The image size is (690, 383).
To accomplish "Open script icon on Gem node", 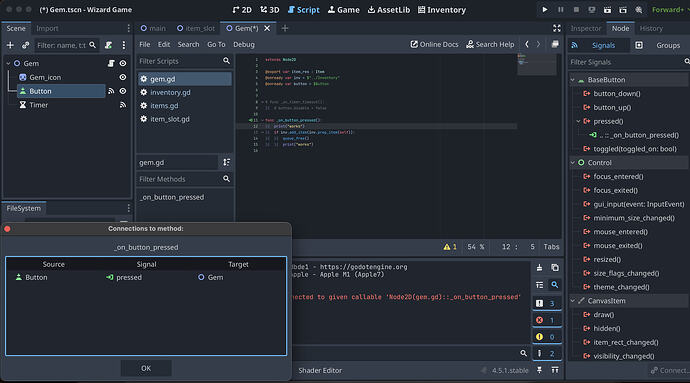I will tap(111, 63).
